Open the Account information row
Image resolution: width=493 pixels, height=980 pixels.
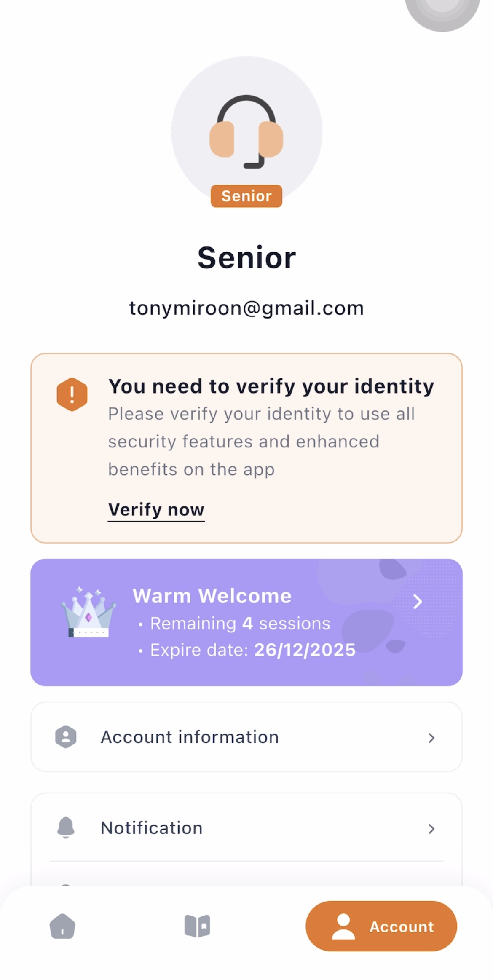pyautogui.click(x=246, y=737)
